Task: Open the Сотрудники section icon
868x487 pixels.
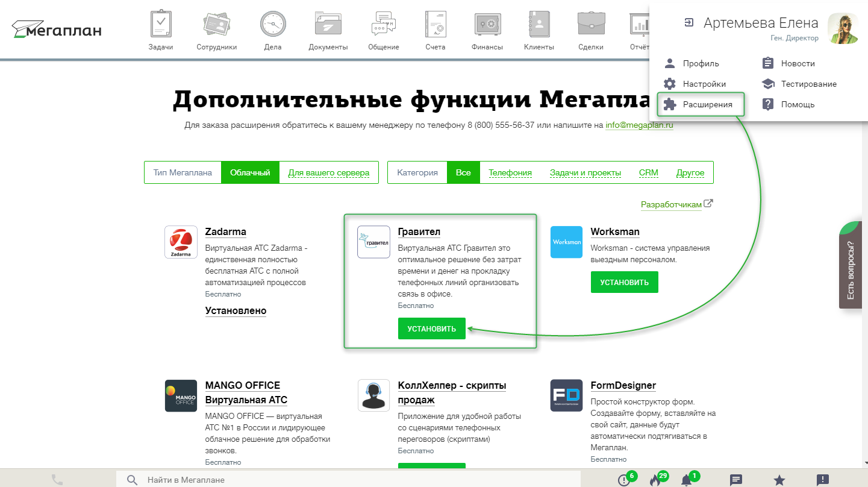Action: click(216, 25)
